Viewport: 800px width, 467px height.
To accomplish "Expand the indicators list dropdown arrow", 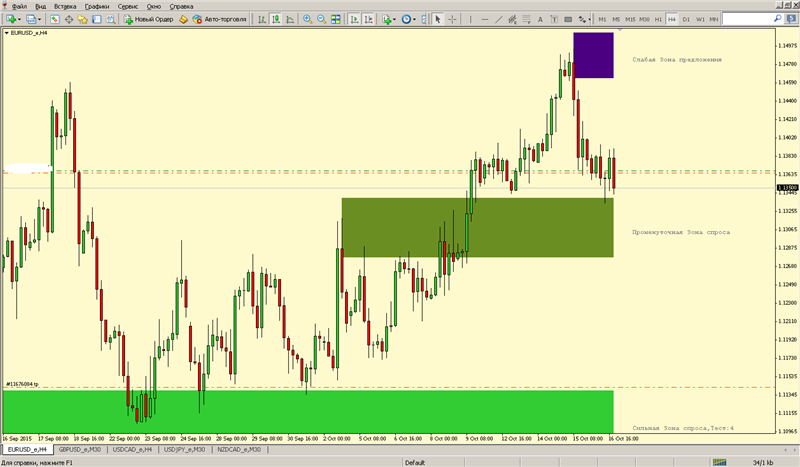I will pos(394,19).
